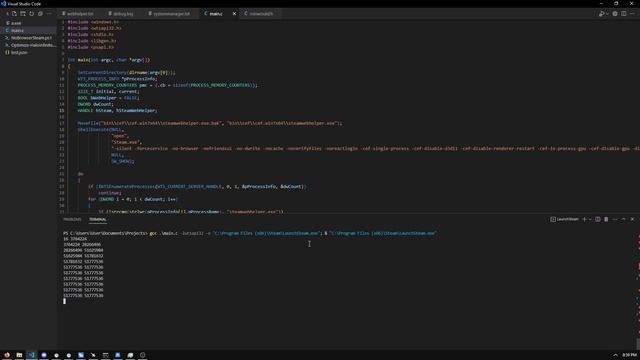Click the Run code icon in editor toolbar
640x360 pixels.
click(x=601, y=13)
